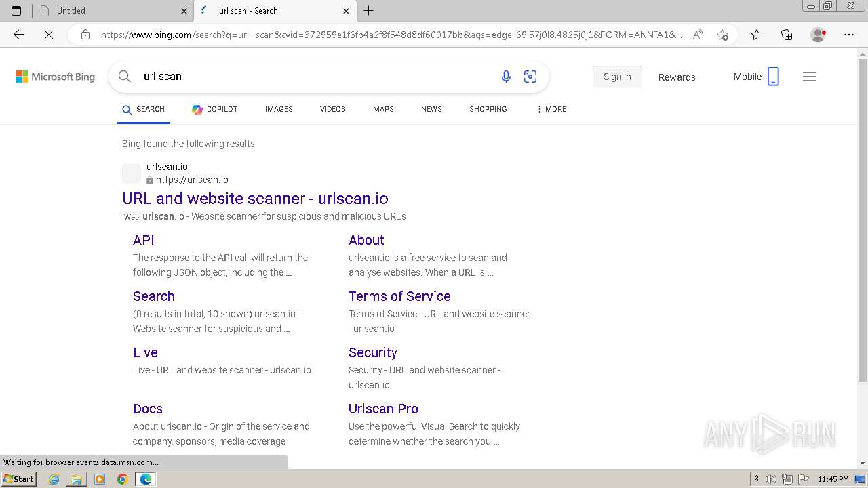Switch to the Untitled tab
This screenshot has width=868, height=488.
pos(113,11)
